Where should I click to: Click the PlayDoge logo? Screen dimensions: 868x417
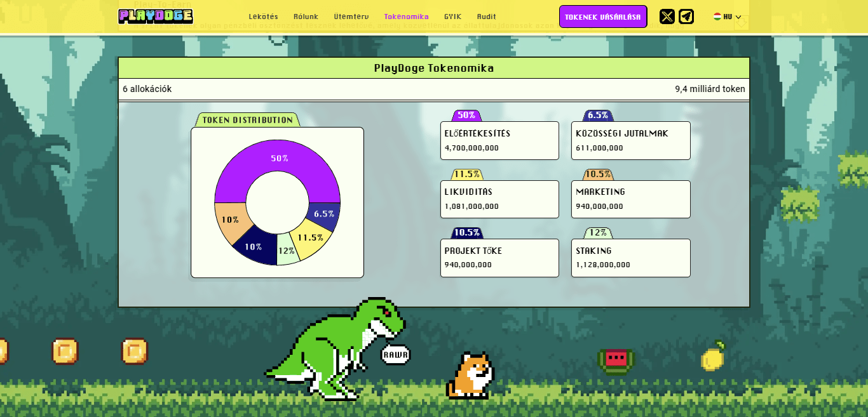point(156,17)
